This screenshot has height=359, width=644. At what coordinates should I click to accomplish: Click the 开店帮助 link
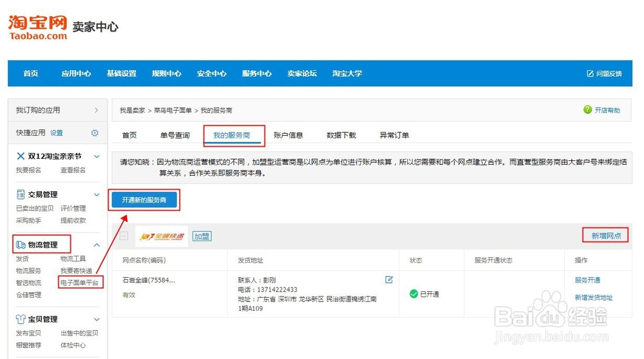607,110
